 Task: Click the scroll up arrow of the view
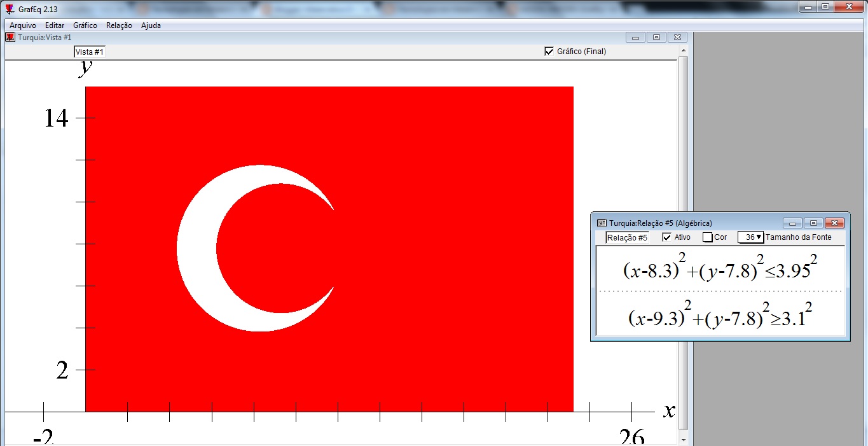tap(684, 50)
